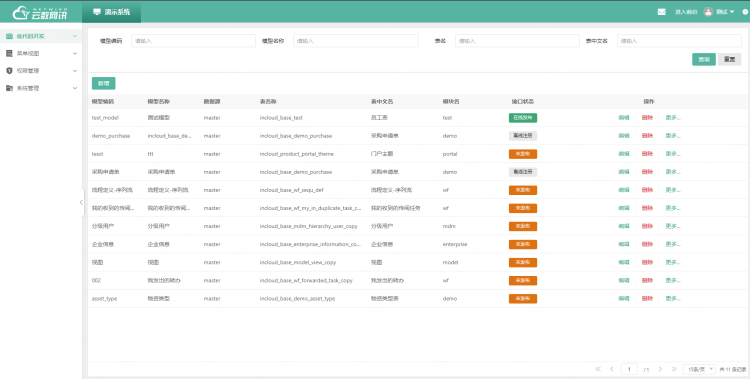Image resolution: width=750 pixels, height=379 pixels.
Task: Click the green add-new button above table
Action: [x=103, y=83]
